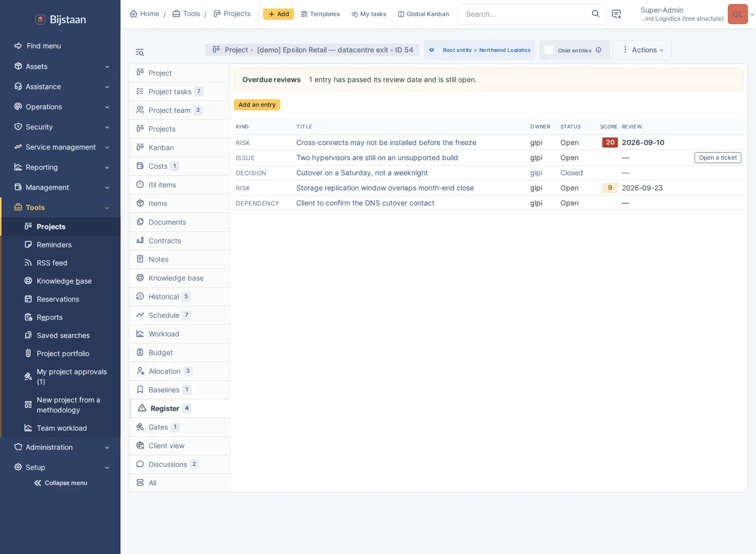Open the Actions dropdown
Image resolution: width=756 pixels, height=554 pixels.
[x=643, y=50]
